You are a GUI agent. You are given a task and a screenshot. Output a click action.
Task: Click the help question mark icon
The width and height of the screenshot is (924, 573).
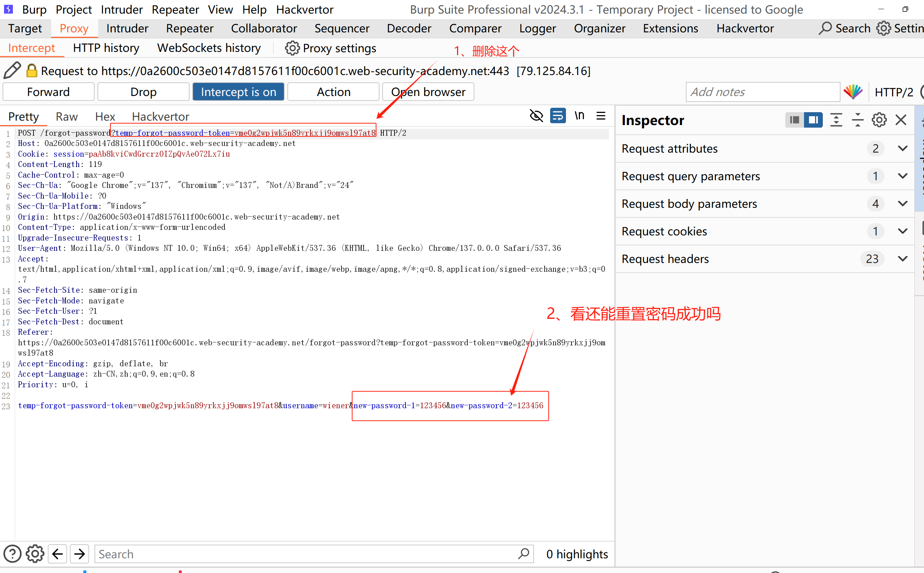tap(12, 554)
